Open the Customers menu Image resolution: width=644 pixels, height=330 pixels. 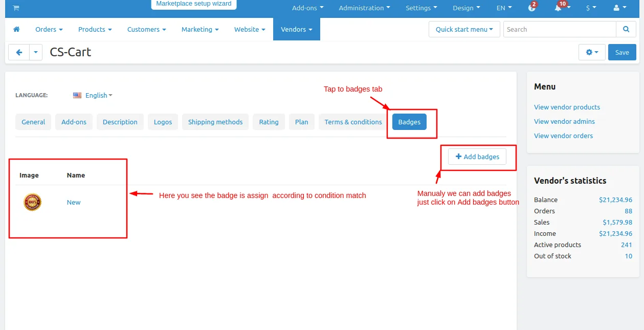click(x=147, y=30)
